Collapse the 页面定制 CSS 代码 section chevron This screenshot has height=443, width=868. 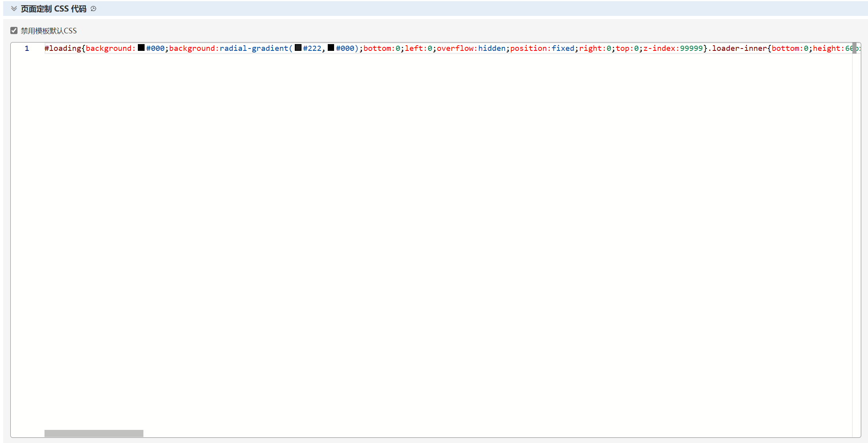pos(14,9)
